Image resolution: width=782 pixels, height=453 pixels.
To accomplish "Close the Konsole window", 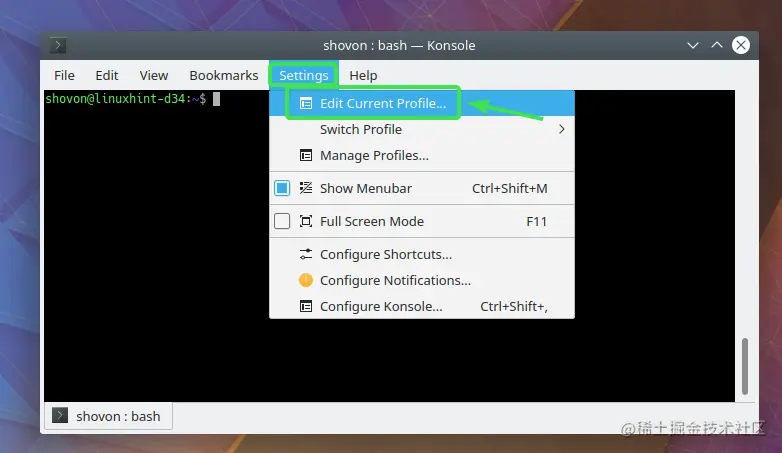I will (741, 45).
